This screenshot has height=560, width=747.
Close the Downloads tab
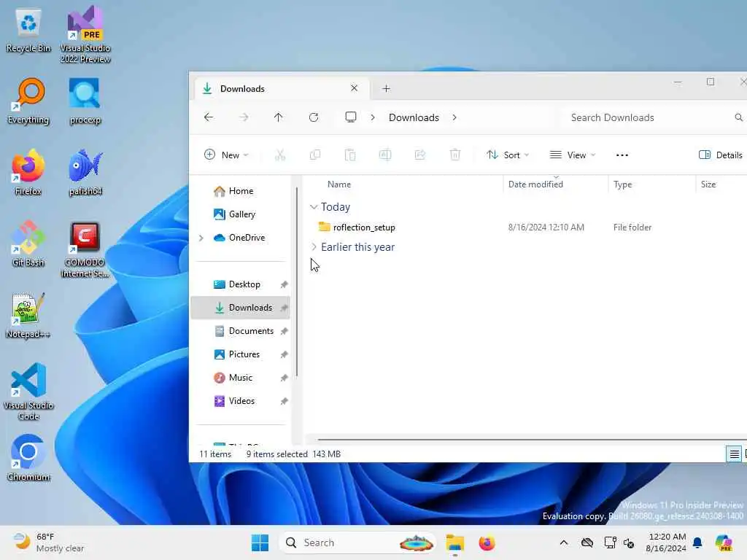coord(354,88)
